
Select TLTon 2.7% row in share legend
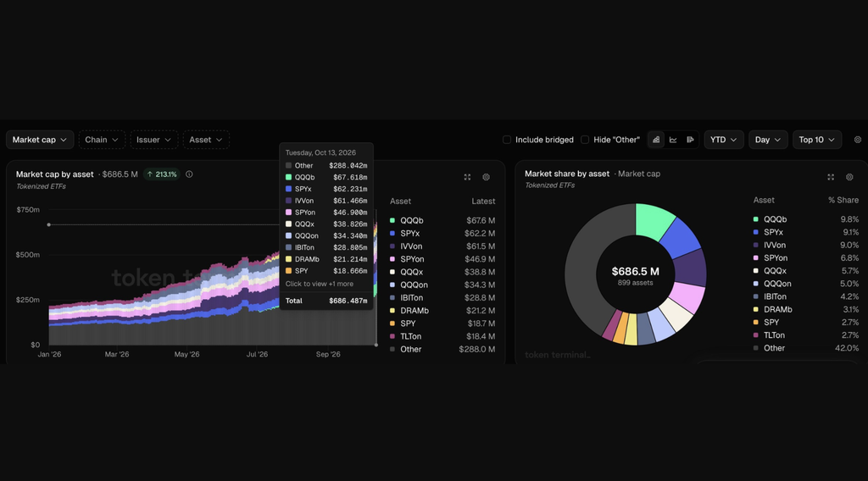806,335
